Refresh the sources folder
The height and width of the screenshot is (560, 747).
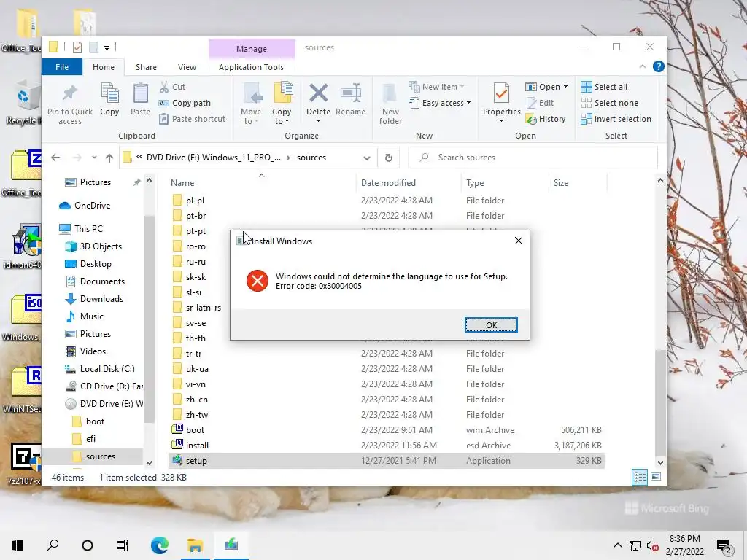click(x=389, y=157)
